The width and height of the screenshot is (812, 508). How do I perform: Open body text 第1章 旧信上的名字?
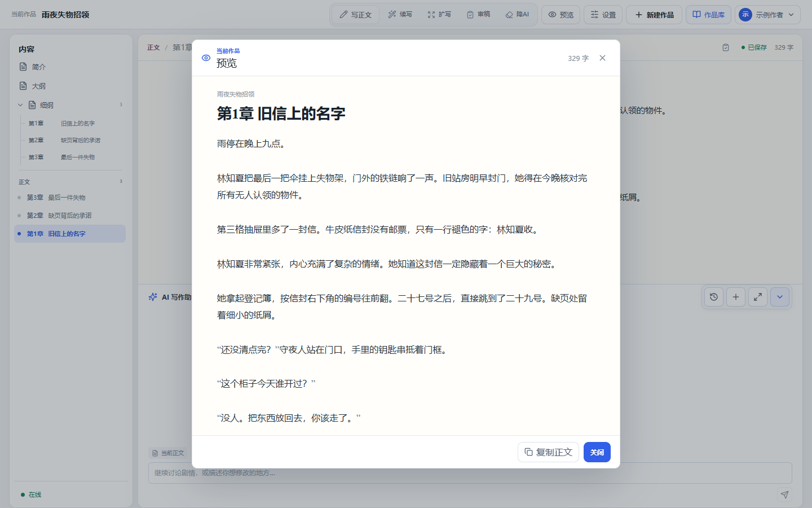[70, 234]
